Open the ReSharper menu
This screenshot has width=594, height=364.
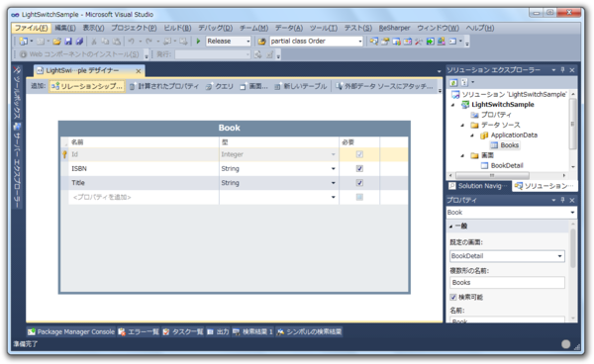[x=394, y=28]
